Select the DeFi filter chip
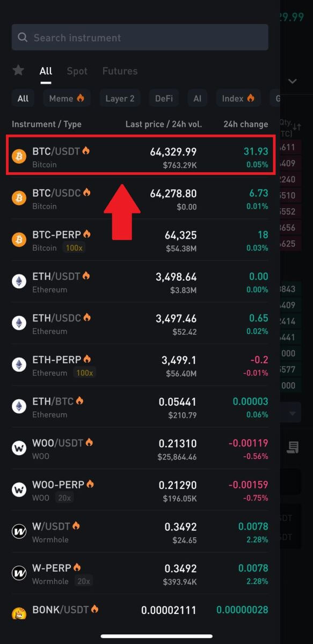The height and width of the screenshot is (644, 313). (x=164, y=98)
